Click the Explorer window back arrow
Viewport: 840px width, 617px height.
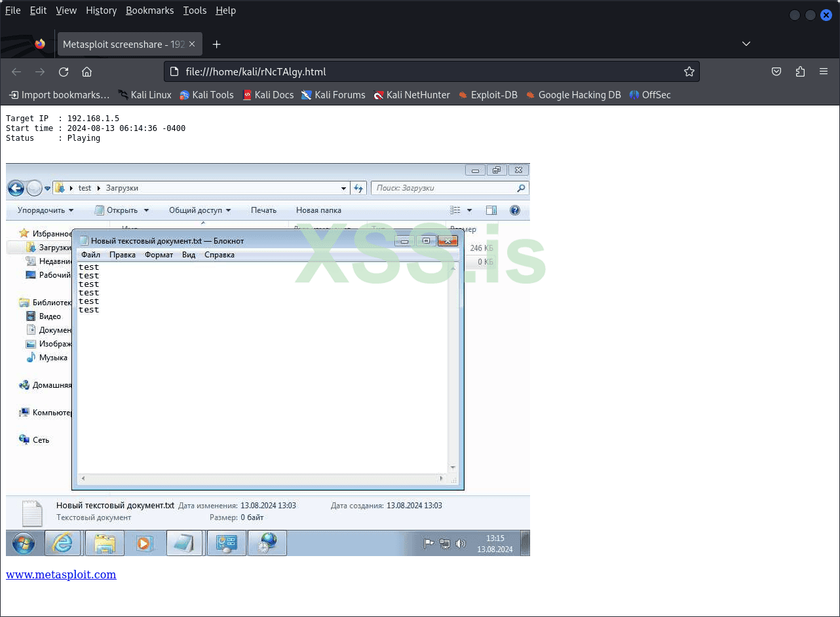(x=16, y=189)
